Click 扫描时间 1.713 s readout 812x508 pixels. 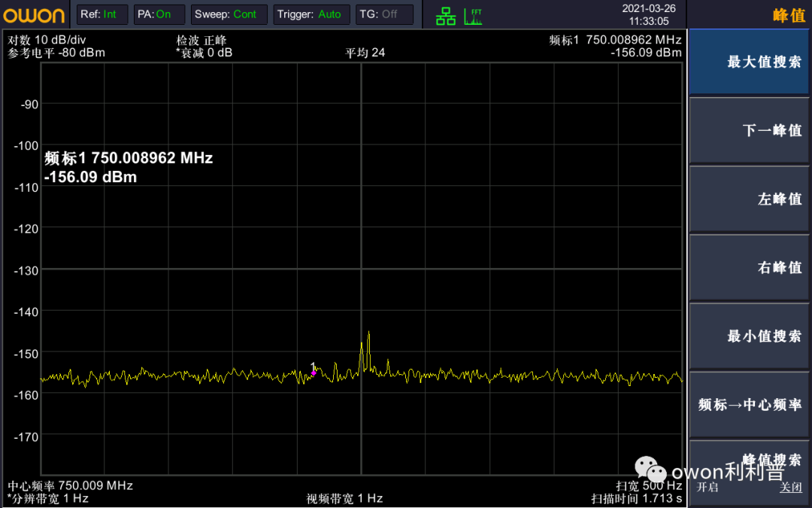(x=637, y=499)
